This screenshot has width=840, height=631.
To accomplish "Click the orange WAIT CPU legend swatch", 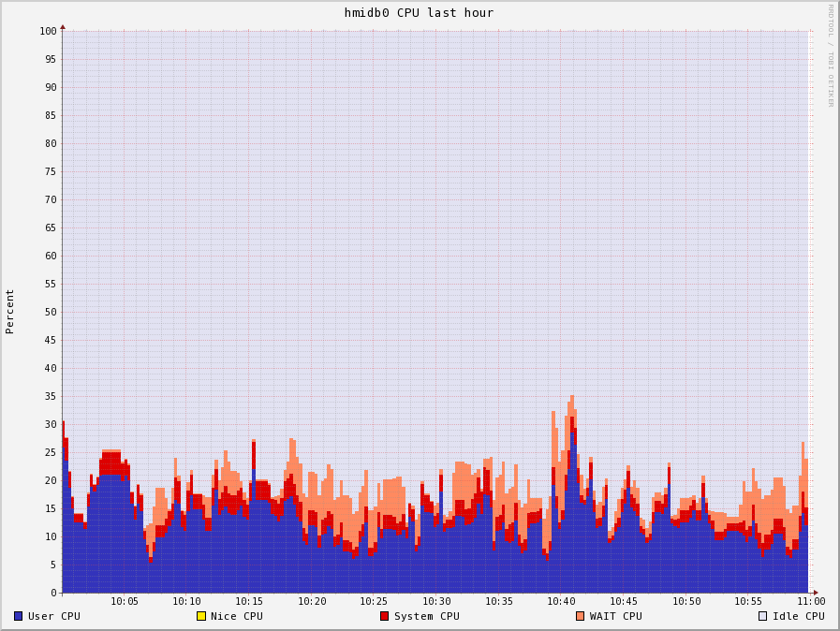I will [x=580, y=616].
